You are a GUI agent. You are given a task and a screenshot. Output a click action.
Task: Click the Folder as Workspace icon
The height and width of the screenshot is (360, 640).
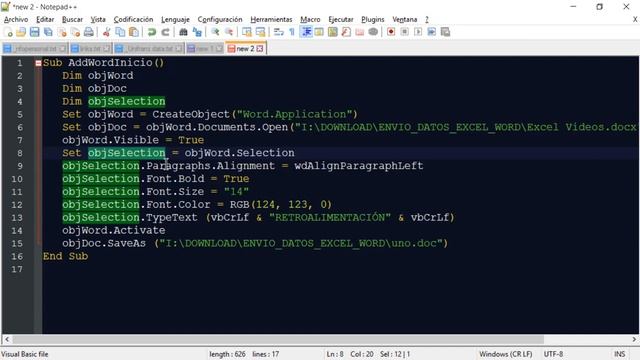(360, 32)
